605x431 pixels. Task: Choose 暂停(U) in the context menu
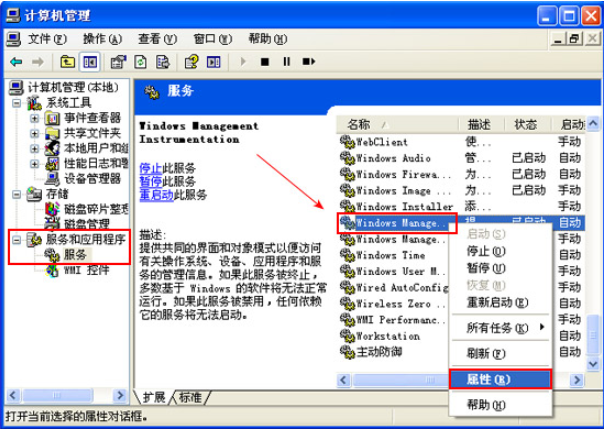click(x=500, y=268)
